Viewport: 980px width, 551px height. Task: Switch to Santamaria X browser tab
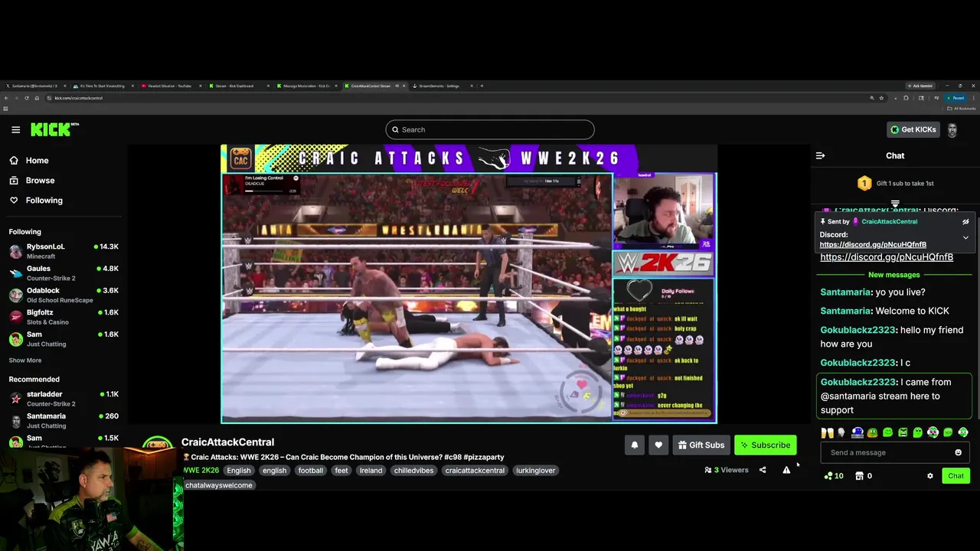click(x=35, y=86)
